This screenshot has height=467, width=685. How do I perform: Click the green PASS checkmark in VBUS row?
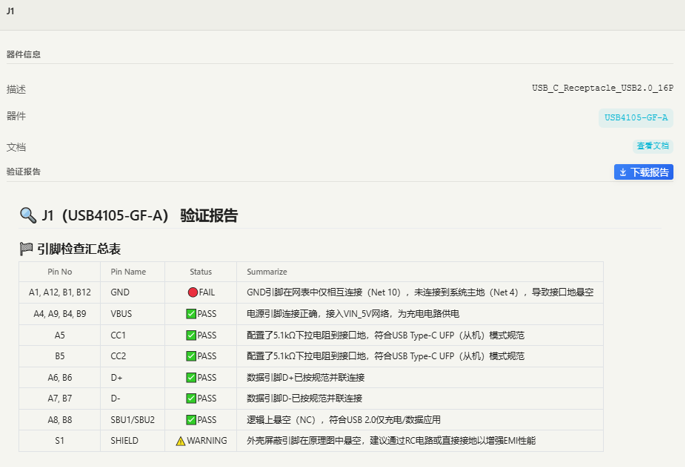[x=191, y=314]
